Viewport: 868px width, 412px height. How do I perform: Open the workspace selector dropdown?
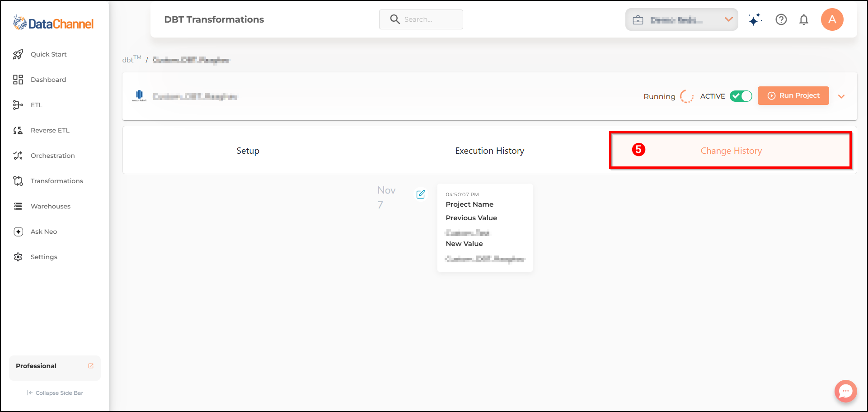click(x=682, y=19)
